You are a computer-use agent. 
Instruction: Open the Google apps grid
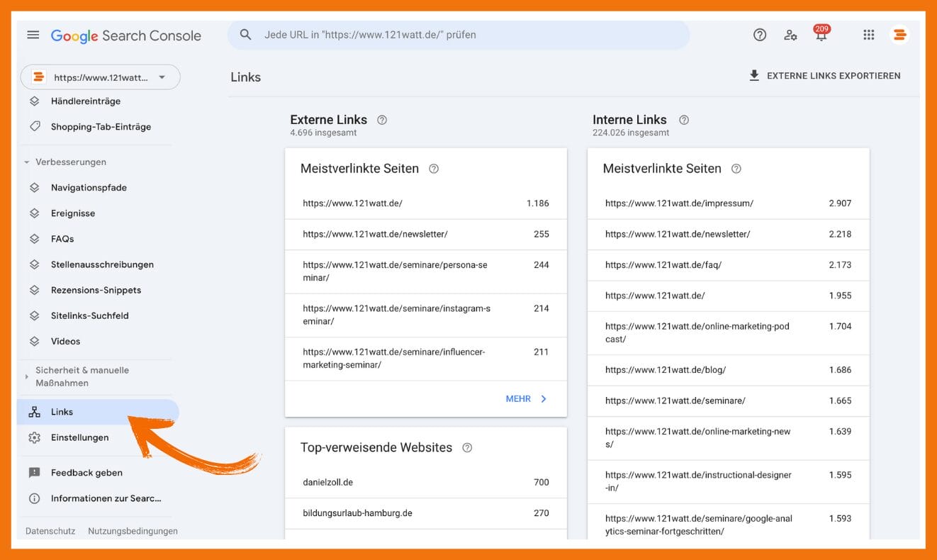868,34
